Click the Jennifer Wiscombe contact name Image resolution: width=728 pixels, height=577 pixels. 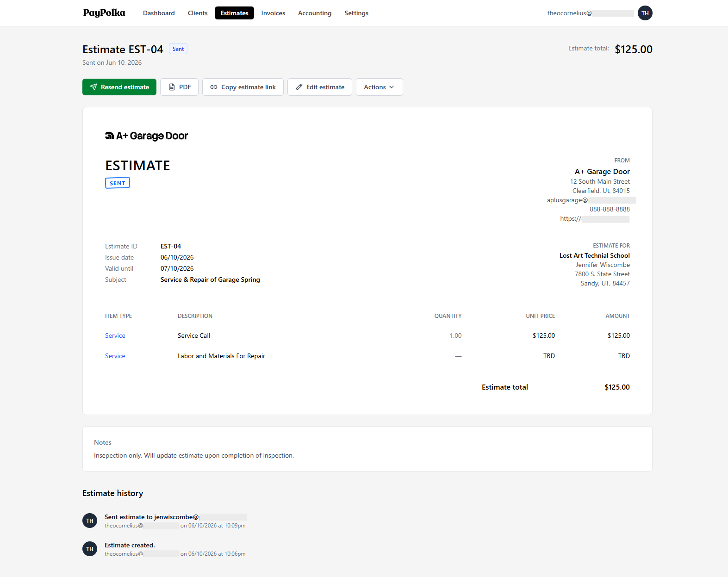coord(603,265)
